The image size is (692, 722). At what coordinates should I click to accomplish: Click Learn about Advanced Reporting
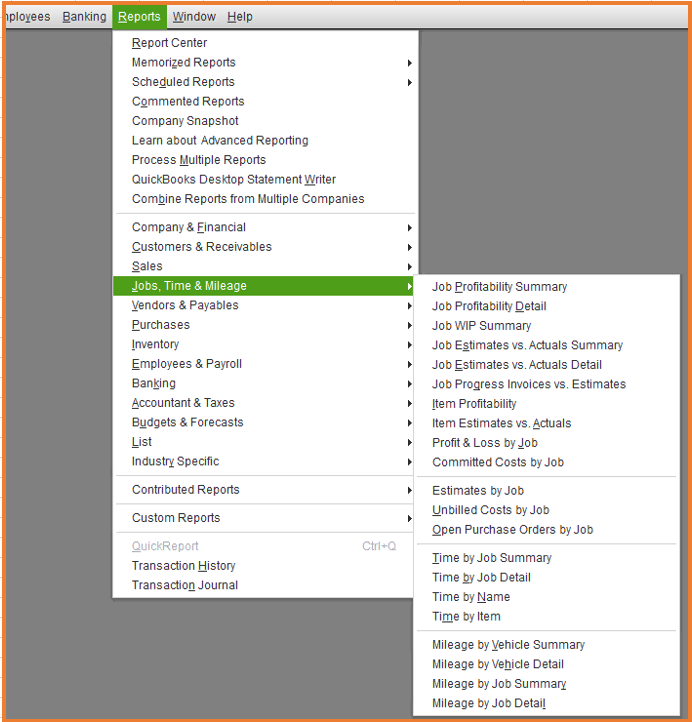[265, 140]
